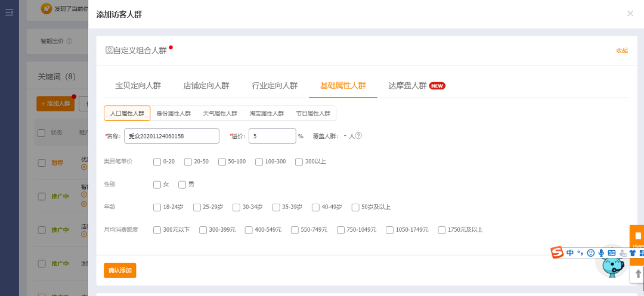Click the help icon next to 覆盖人群
Viewport: 644px width, 296px height.
pyautogui.click(x=358, y=136)
